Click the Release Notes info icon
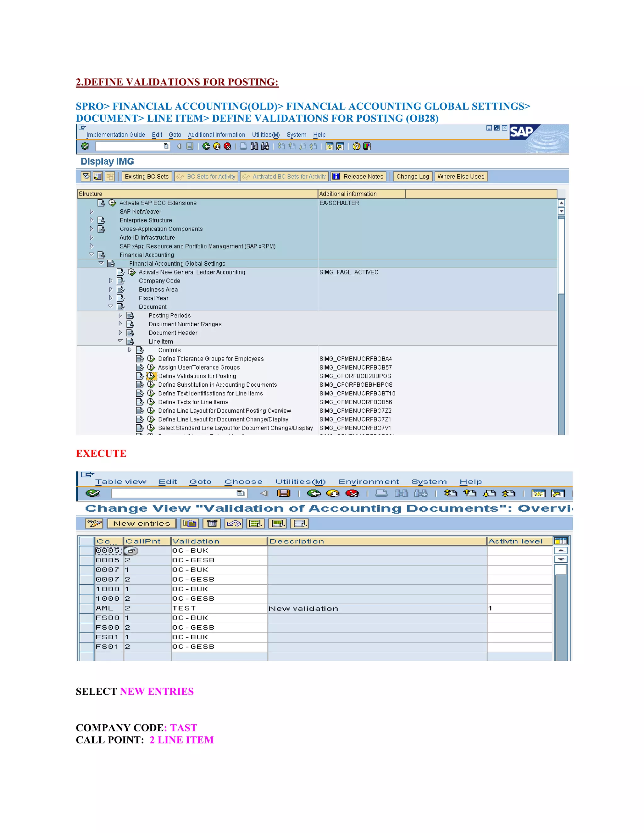The height and width of the screenshot is (833, 644). click(x=336, y=176)
